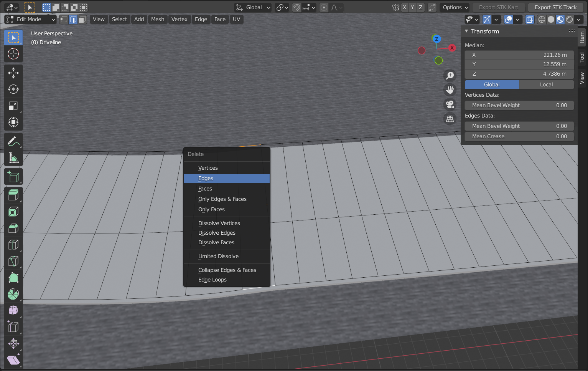Switch to face select mode

pos(82,19)
